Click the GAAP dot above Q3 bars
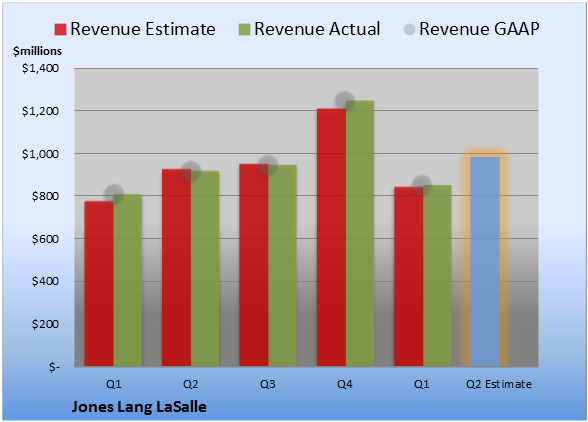Screen dimensions: 588x422 point(268,165)
